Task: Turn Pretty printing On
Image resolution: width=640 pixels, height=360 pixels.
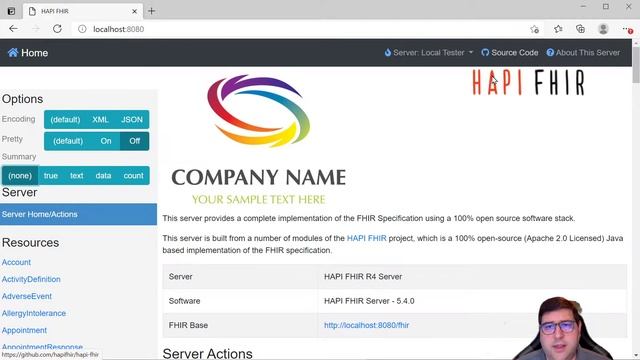Action: coord(106,141)
